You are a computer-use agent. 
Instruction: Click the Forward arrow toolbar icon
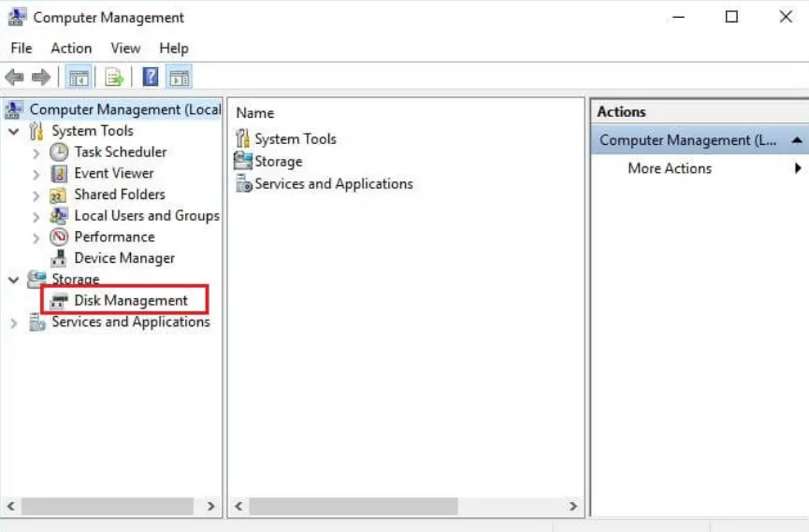point(41,78)
